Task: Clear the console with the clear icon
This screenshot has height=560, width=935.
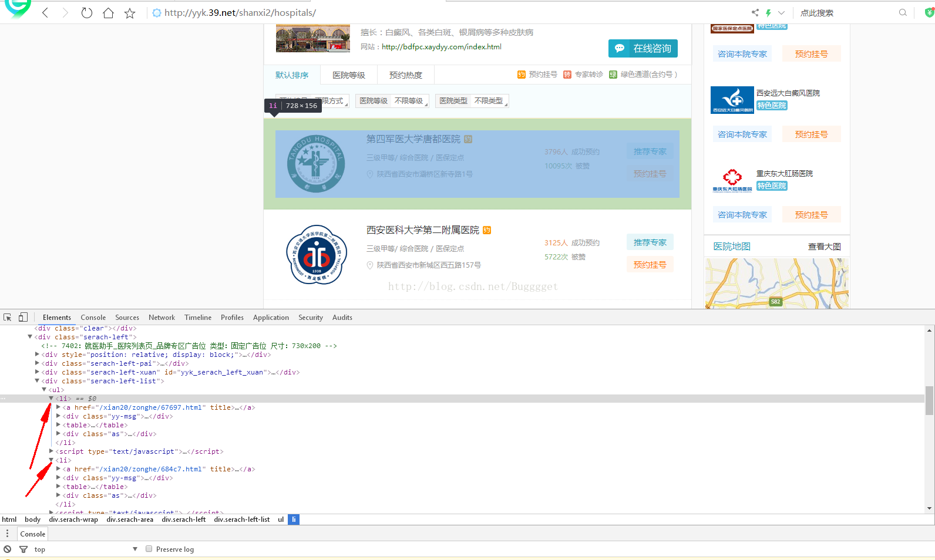Action: 7,549
